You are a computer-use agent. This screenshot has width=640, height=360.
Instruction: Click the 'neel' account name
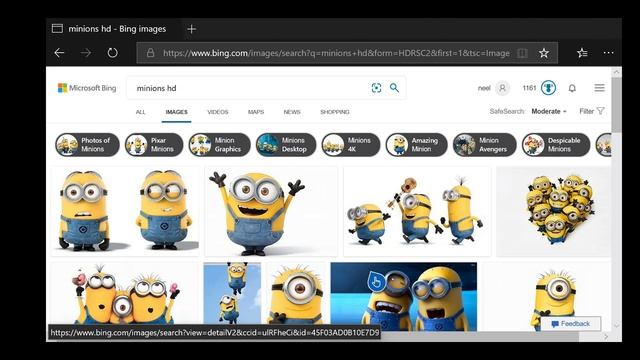pos(484,88)
